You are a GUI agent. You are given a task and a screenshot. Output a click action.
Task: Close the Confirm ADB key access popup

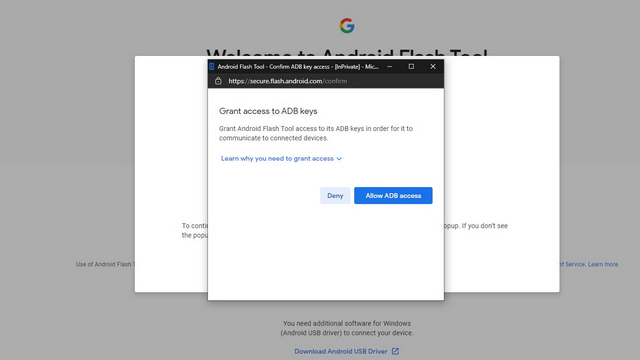coord(433,67)
